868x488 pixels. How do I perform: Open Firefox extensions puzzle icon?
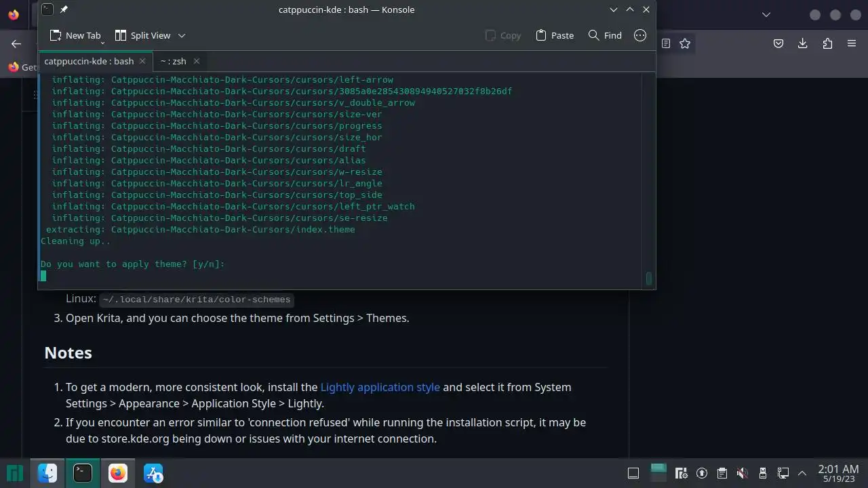tap(827, 43)
